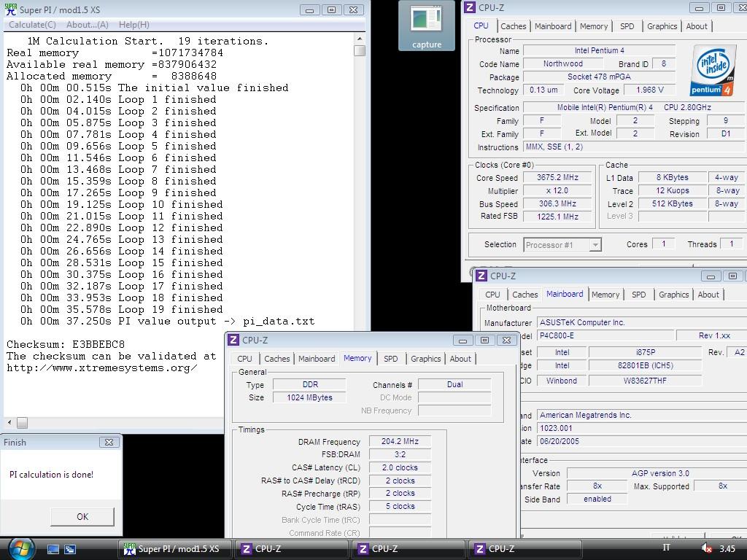Click the Loop 19 finished line
747x560 pixels.
tap(122, 309)
